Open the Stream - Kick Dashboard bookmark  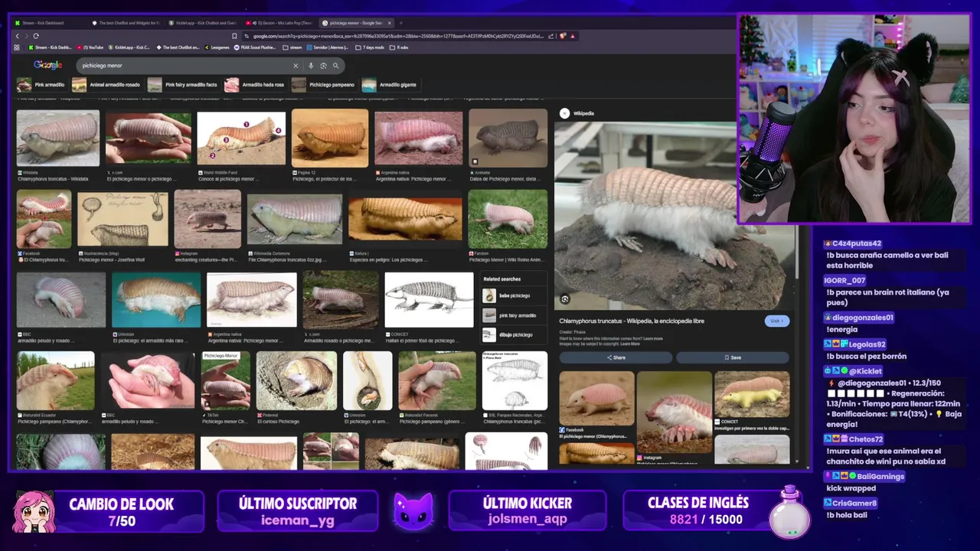[50, 47]
